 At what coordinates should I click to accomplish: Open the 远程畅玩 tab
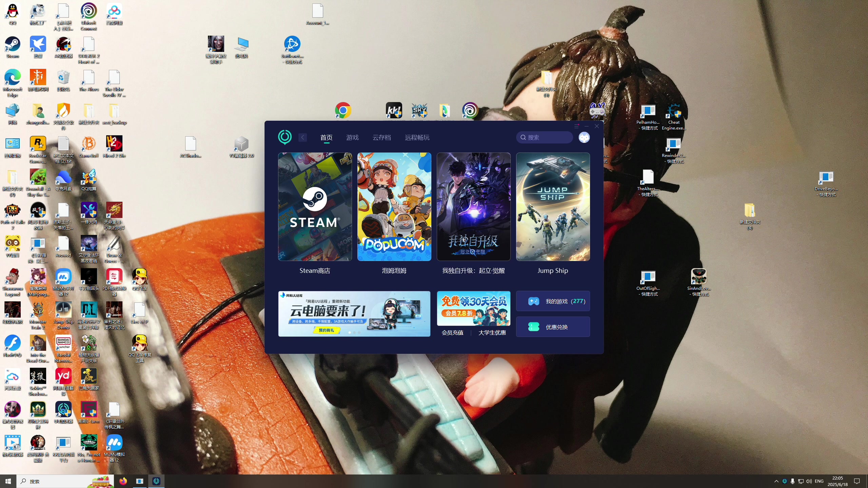click(417, 137)
